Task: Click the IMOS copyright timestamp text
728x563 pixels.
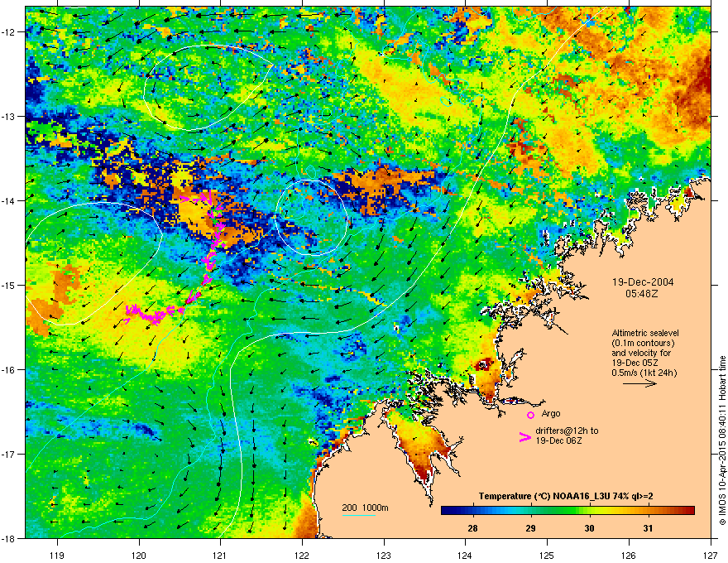Action: [722, 440]
